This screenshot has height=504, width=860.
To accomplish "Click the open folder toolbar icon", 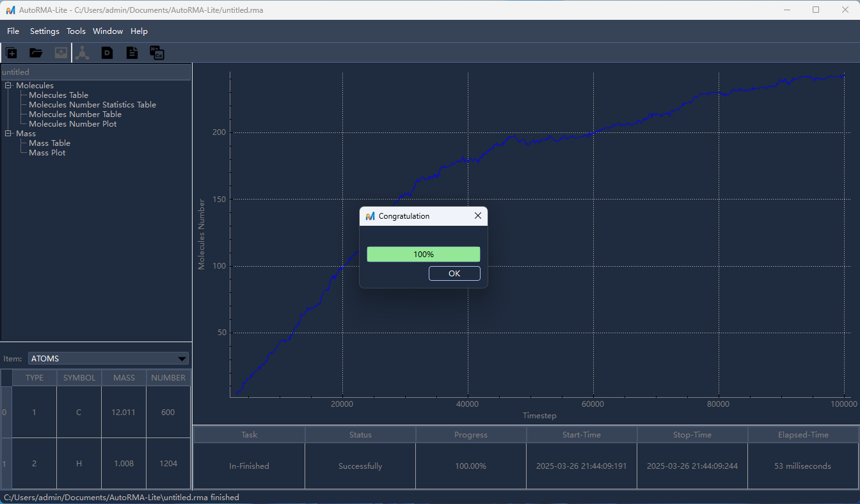I will click(36, 53).
